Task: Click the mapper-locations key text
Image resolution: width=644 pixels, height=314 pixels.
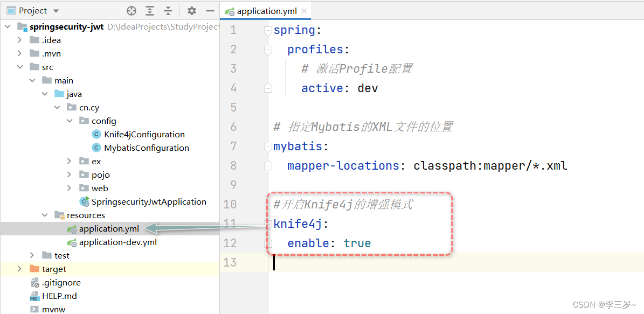Action: pyautogui.click(x=343, y=166)
